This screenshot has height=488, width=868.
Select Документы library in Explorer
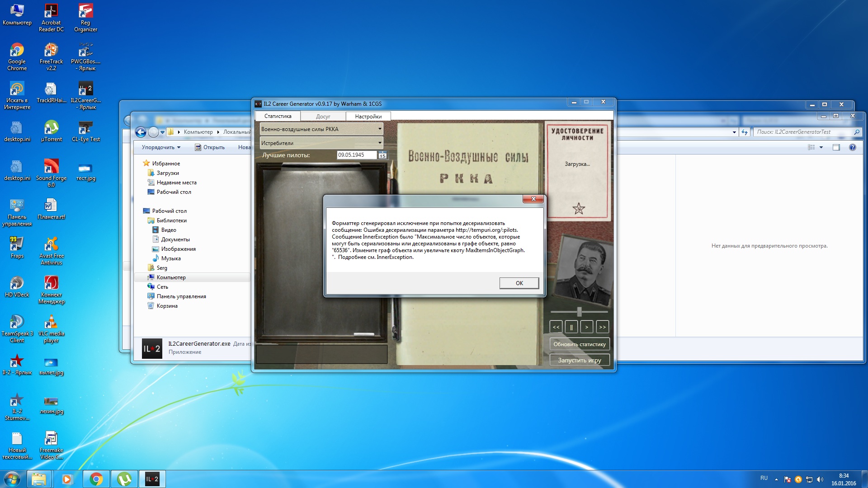(x=171, y=239)
